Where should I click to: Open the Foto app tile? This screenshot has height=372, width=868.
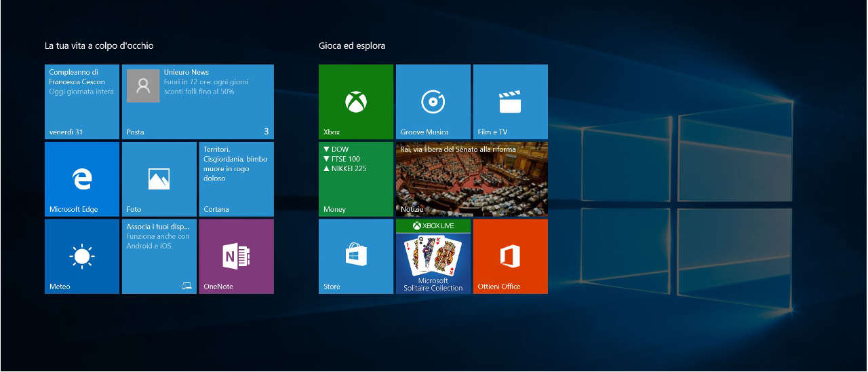pyautogui.click(x=159, y=179)
